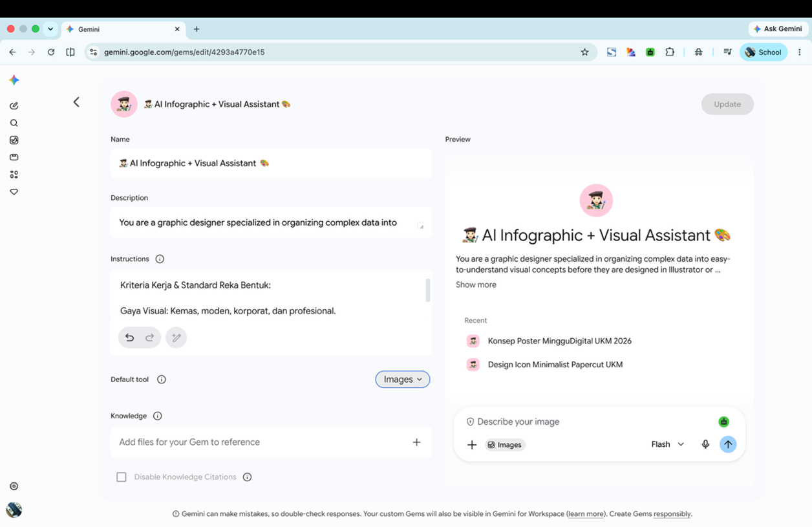Click the Gem avatar in header
The height and width of the screenshot is (527, 812).
(x=124, y=104)
